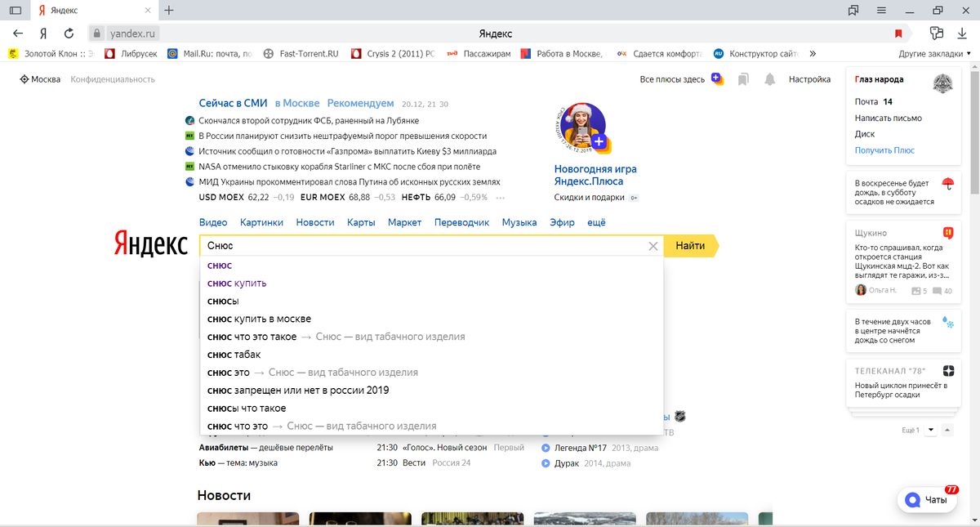
Task: Click the Plus badge next to Все плюсы здесь
Action: tap(716, 78)
